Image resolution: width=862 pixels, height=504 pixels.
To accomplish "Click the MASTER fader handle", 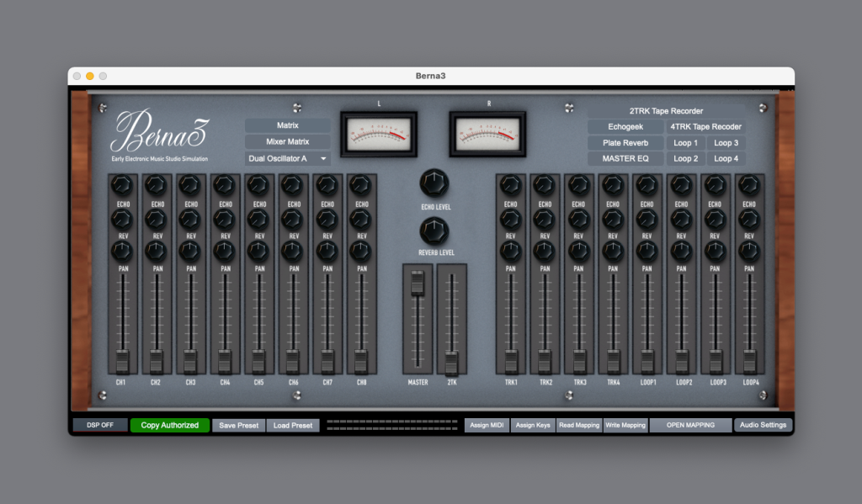I will click(418, 284).
